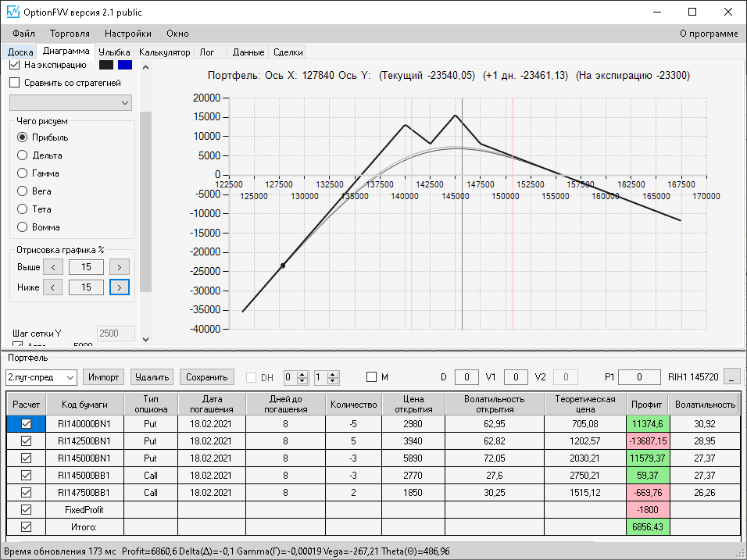Click the Выше value field

86,267
